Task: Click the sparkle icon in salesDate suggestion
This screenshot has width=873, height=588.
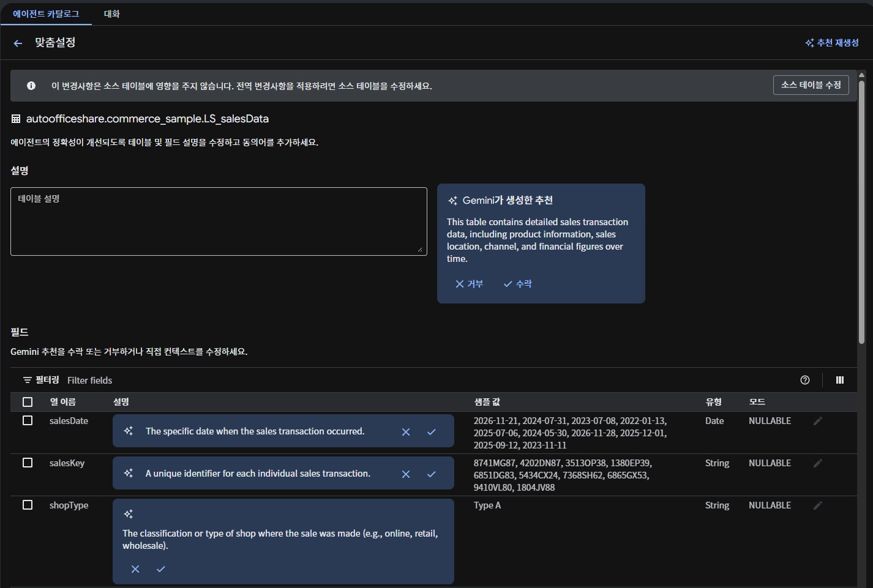Action: click(x=129, y=431)
